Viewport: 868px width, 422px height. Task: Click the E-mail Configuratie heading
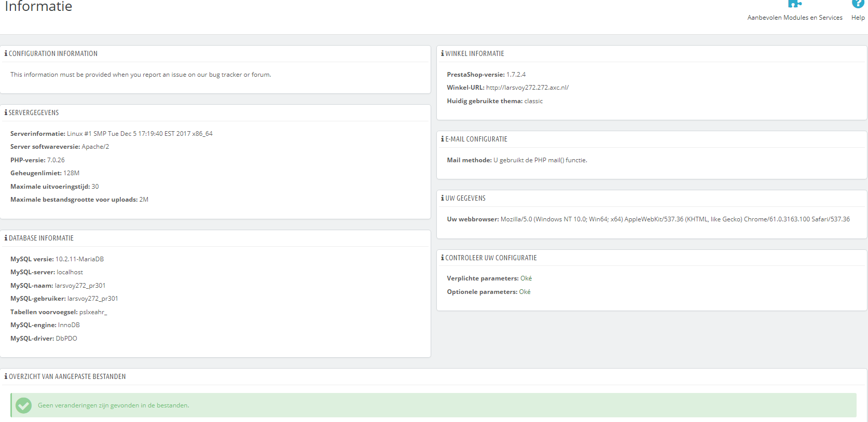(476, 139)
